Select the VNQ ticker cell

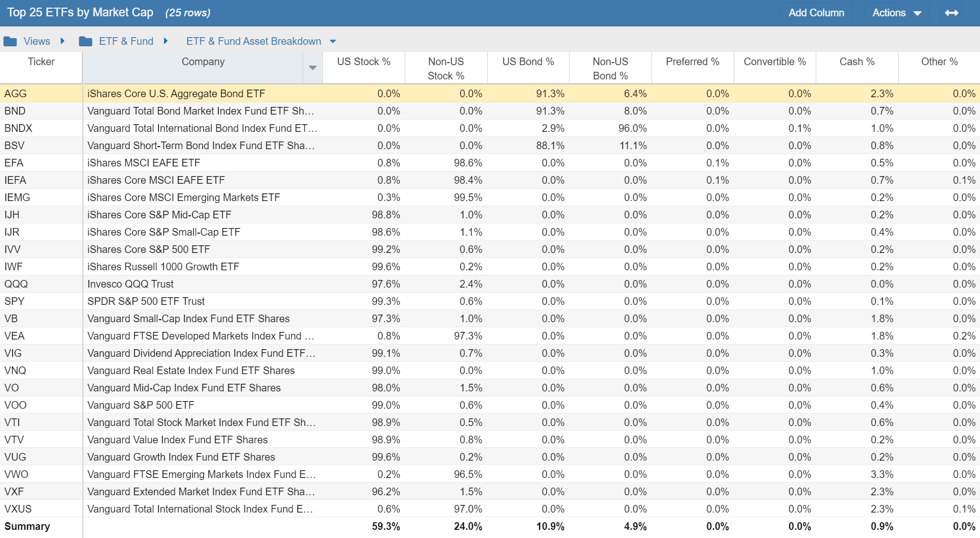41,371
